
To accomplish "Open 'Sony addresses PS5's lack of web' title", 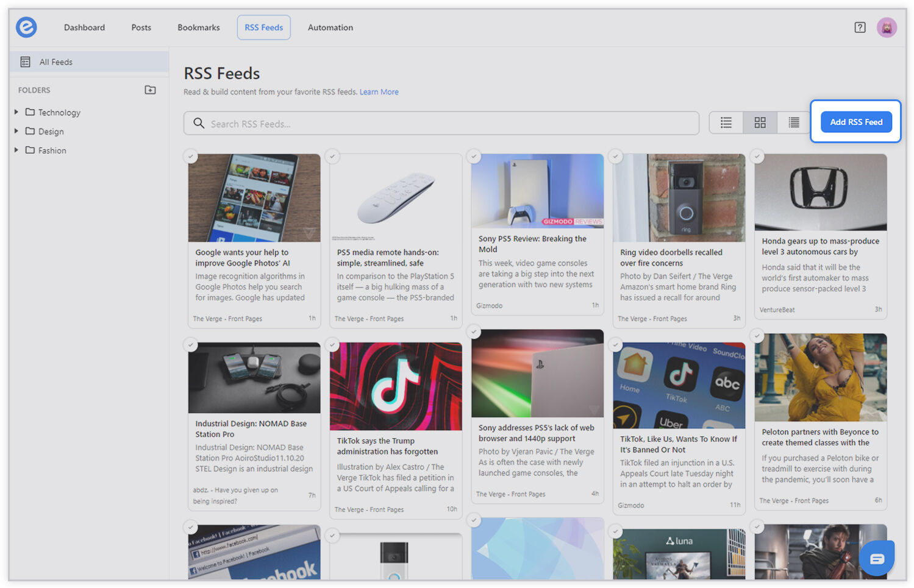I will [536, 433].
